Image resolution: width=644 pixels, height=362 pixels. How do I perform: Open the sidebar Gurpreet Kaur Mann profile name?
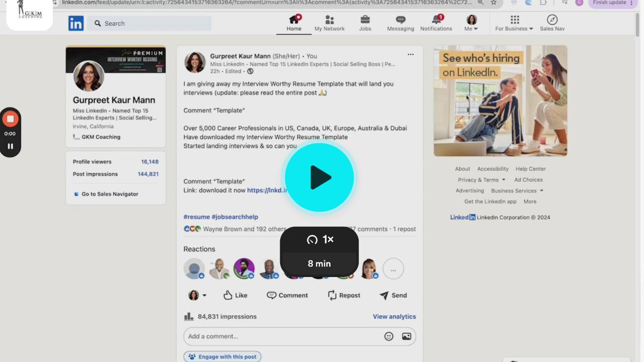[x=114, y=100]
